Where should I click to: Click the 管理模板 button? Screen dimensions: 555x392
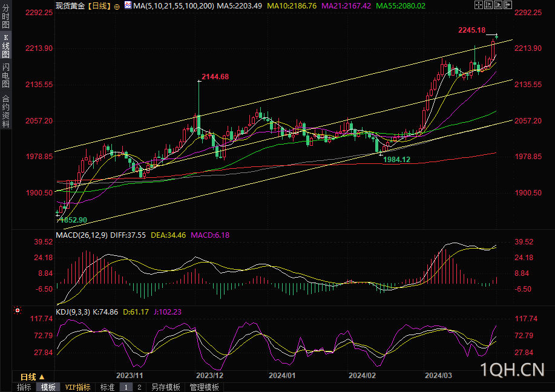pyautogui.click(x=204, y=387)
